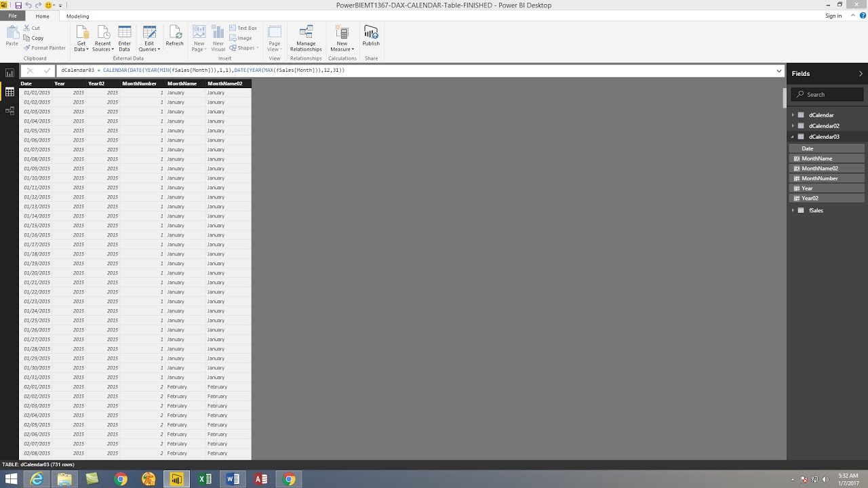Select the MonthNumber column header
Image resolution: width=868 pixels, height=488 pixels.
[139, 83]
